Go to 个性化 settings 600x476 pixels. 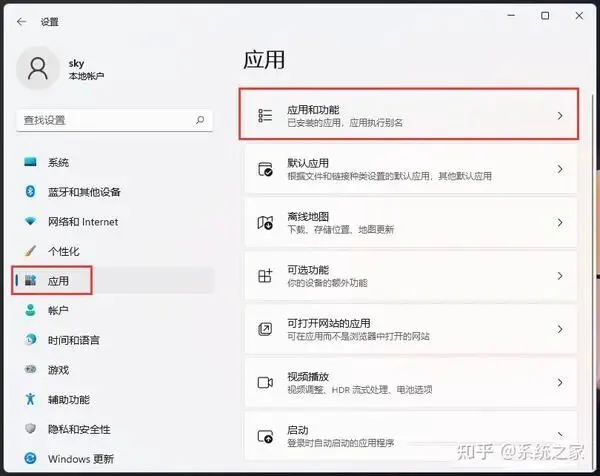pos(113,251)
